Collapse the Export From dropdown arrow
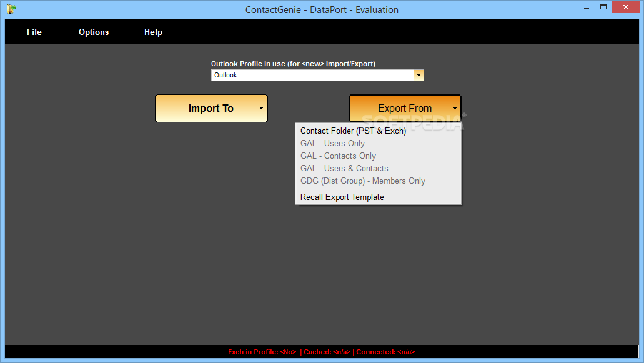 click(x=455, y=109)
